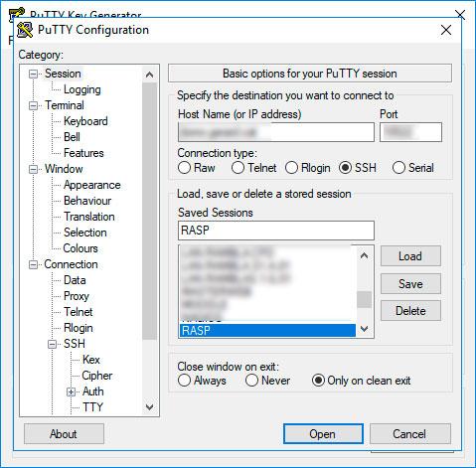
Task: Open the SSH category in tree
Action: [x=75, y=344]
